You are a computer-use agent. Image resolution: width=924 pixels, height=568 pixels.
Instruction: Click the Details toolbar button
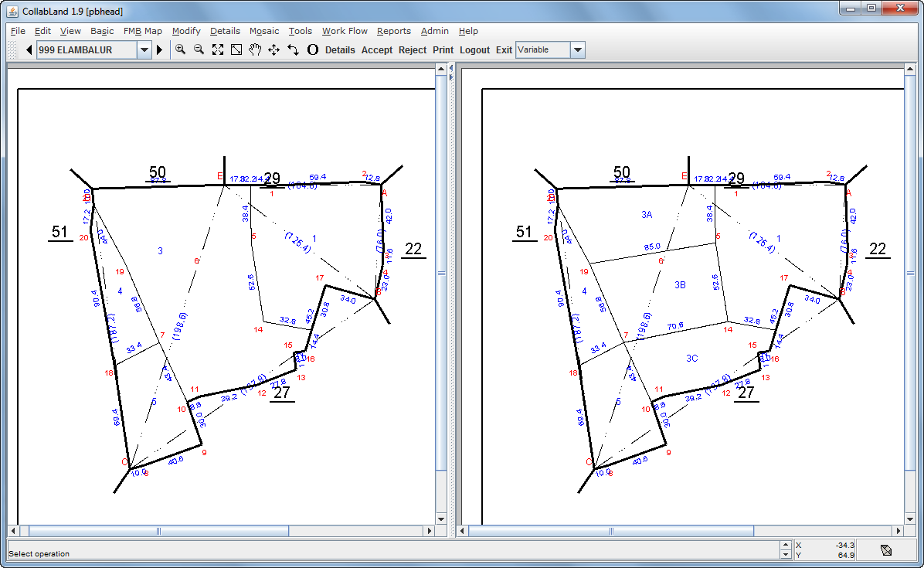tap(340, 50)
